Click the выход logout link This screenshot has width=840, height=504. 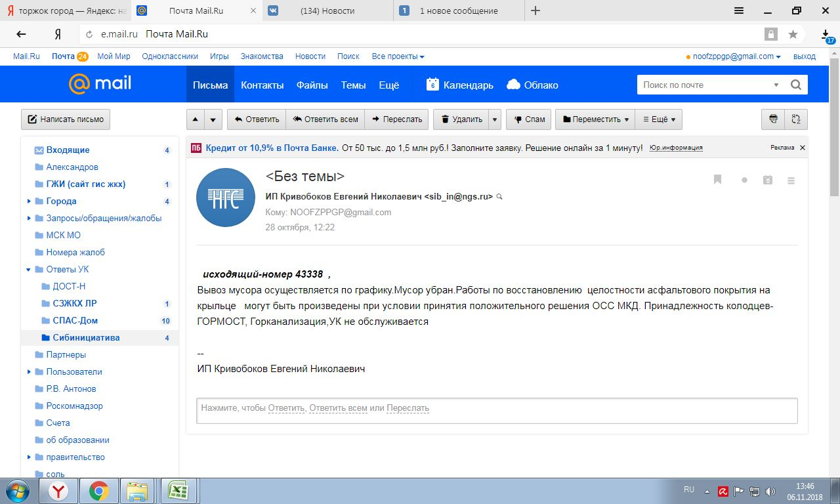click(805, 56)
